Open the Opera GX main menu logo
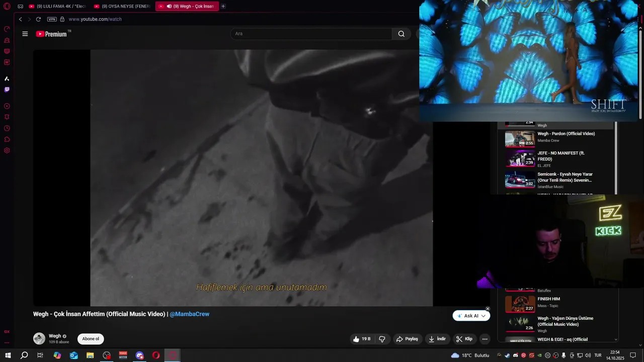This screenshot has height=362, width=644. tap(7, 7)
